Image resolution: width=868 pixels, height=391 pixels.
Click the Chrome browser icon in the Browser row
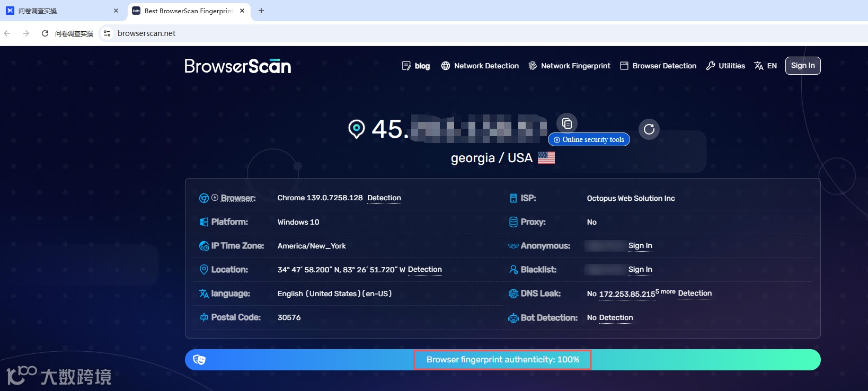pyautogui.click(x=204, y=198)
